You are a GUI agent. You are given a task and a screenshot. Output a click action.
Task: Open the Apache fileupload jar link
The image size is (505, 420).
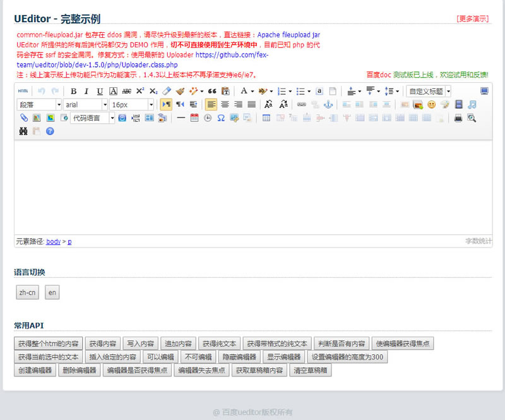click(288, 35)
